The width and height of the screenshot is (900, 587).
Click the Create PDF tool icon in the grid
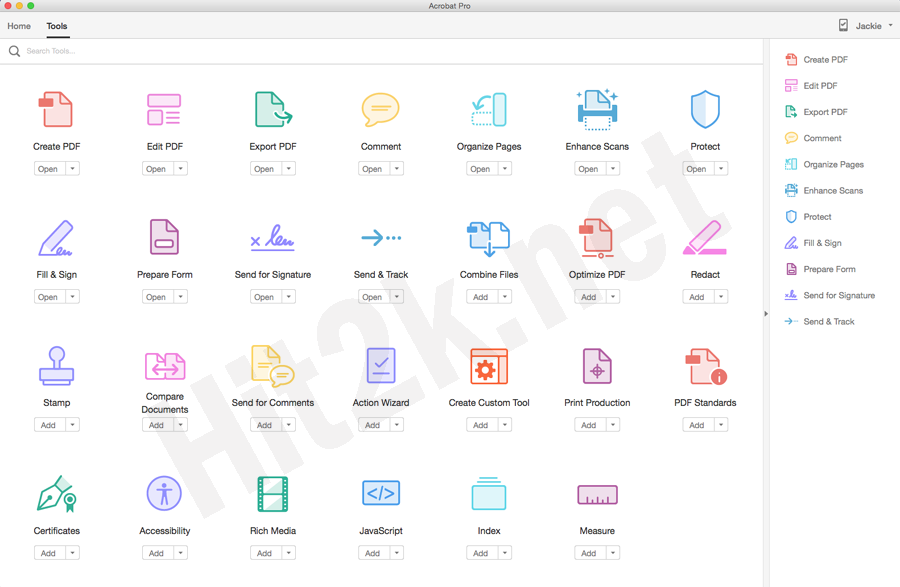56,109
